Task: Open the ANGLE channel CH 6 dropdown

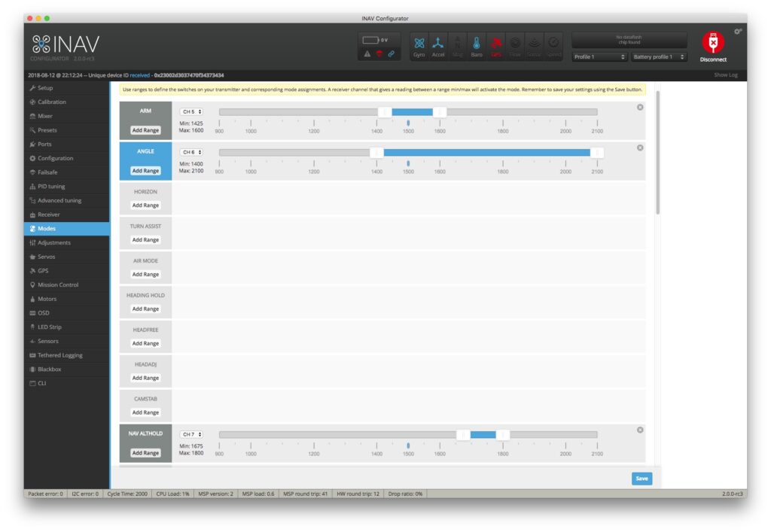Action: click(191, 152)
